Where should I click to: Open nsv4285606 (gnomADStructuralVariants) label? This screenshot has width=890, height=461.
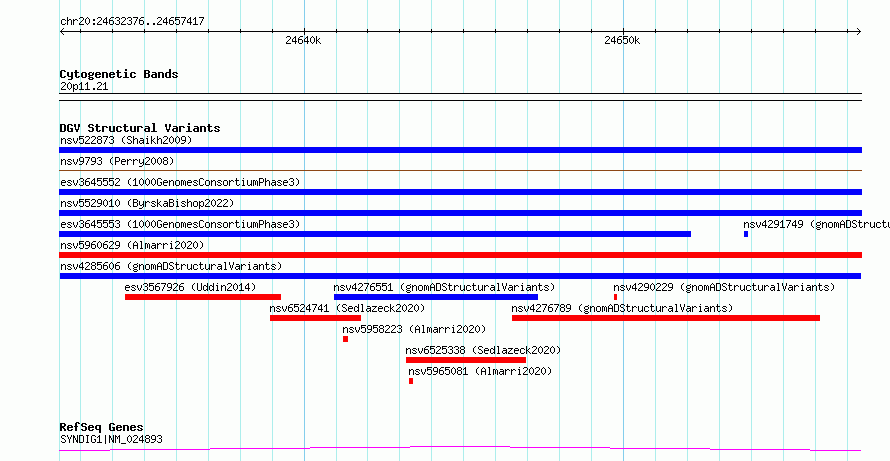[x=171, y=266]
